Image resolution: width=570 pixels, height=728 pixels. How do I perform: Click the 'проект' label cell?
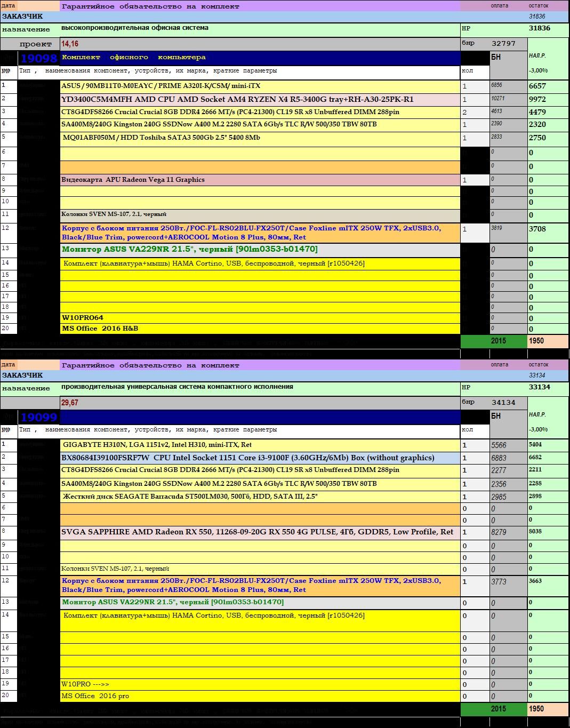(x=30, y=44)
